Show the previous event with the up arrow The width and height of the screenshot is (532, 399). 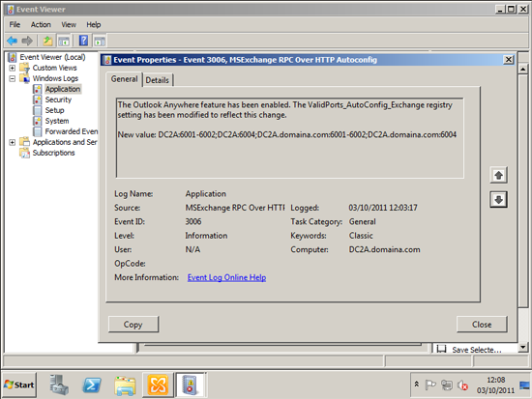coord(498,175)
